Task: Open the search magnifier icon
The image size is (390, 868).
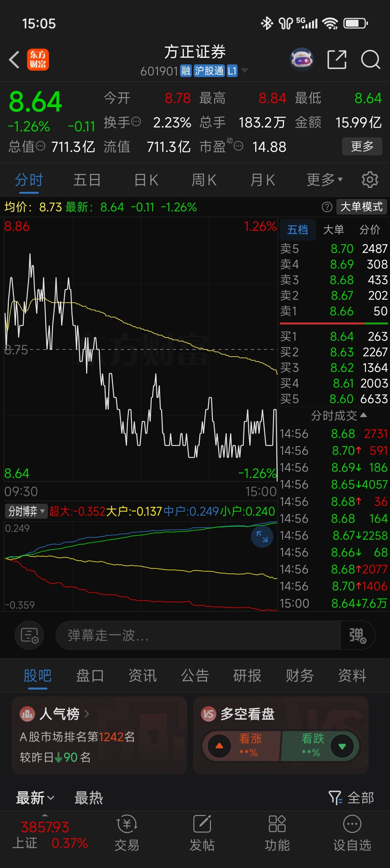Action: point(370,59)
